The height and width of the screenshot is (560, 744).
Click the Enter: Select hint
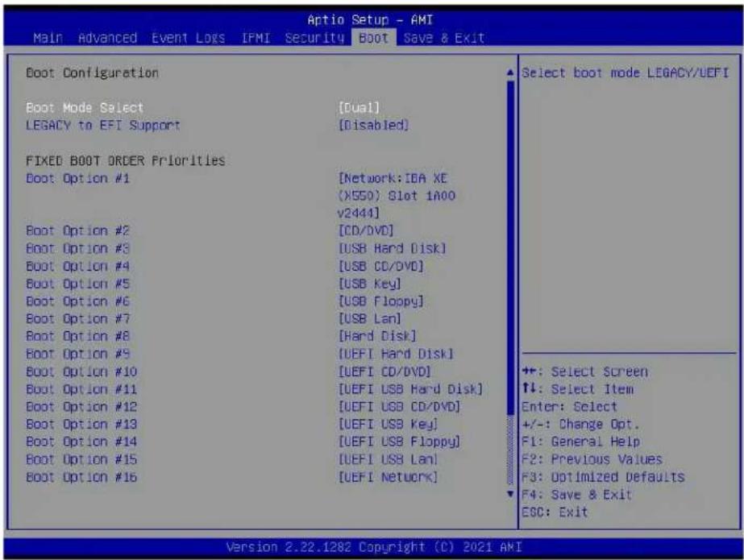(x=569, y=406)
